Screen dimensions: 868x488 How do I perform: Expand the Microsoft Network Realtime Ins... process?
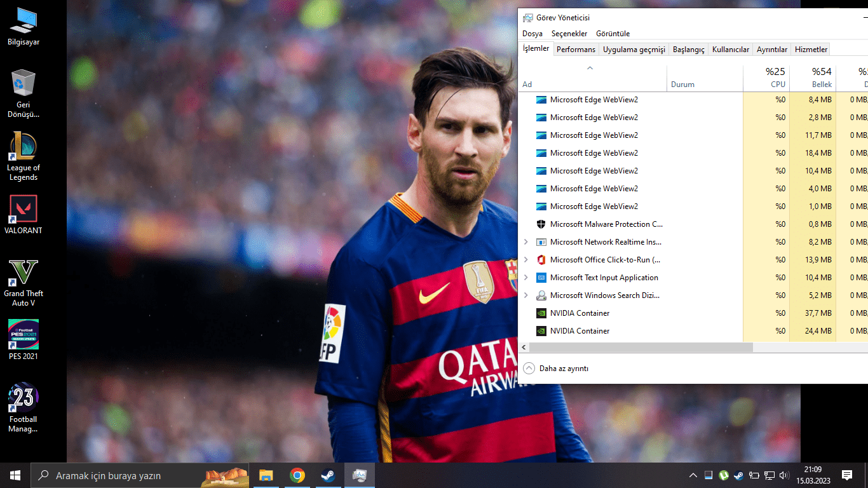click(526, 242)
